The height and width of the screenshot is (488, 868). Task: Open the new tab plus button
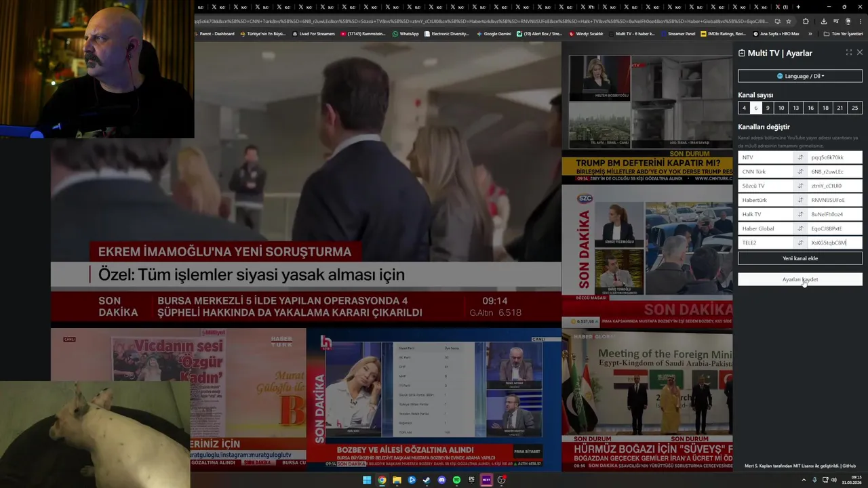pos(798,7)
